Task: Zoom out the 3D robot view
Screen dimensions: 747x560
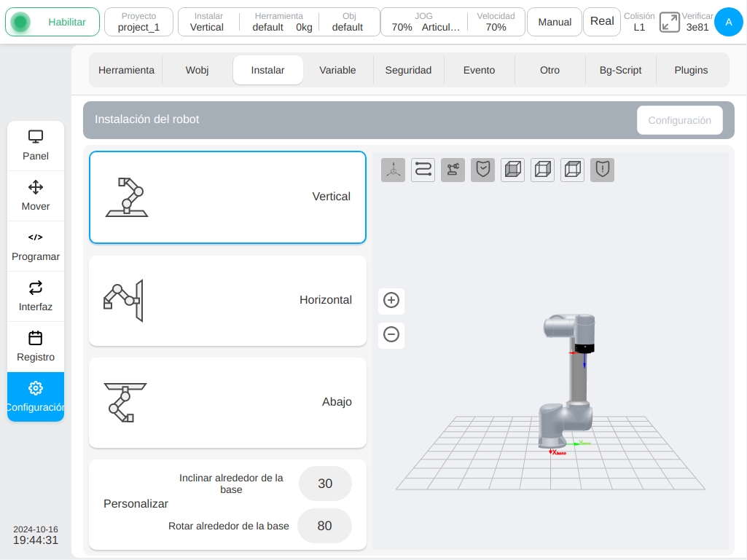Action: pos(391,335)
